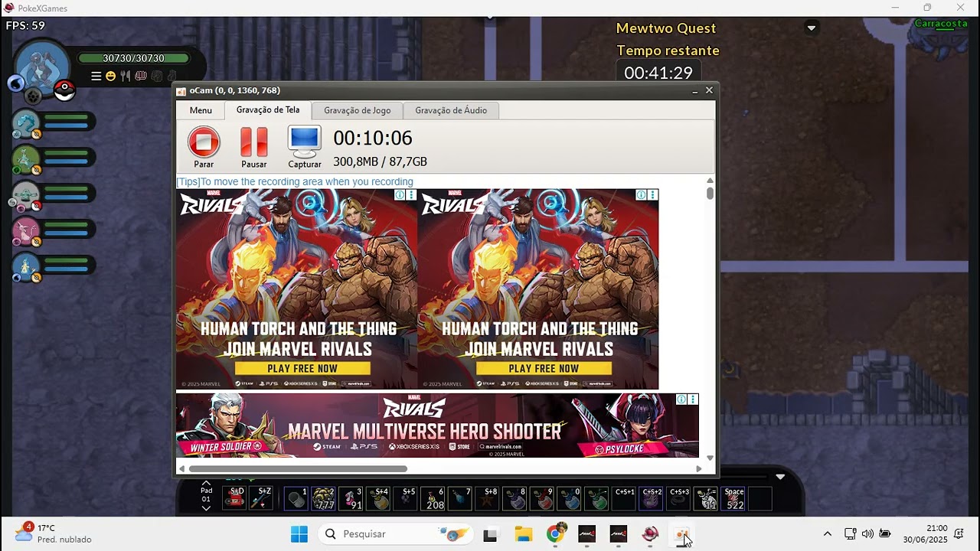
Task: Switch to Gravação de Tela tab
Action: 268,109
